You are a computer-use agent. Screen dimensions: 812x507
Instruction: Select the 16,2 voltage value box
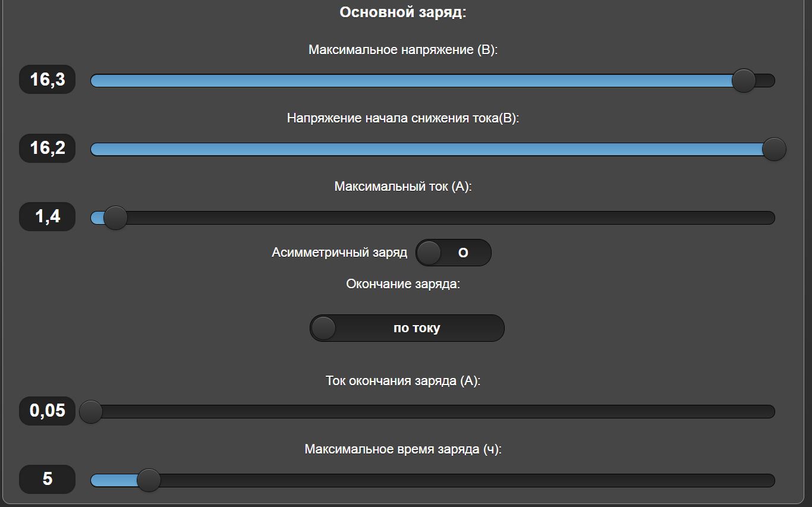tap(48, 148)
